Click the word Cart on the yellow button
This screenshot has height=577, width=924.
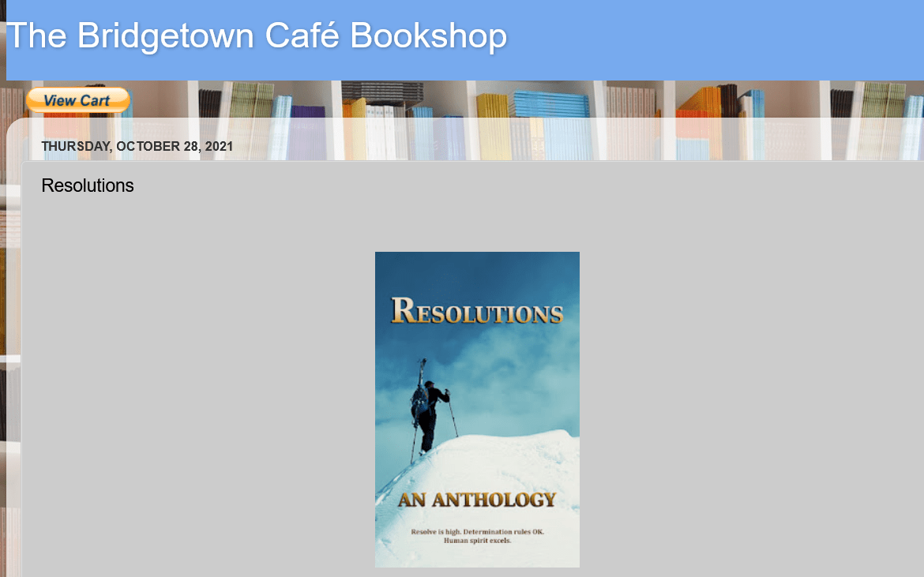[95, 100]
